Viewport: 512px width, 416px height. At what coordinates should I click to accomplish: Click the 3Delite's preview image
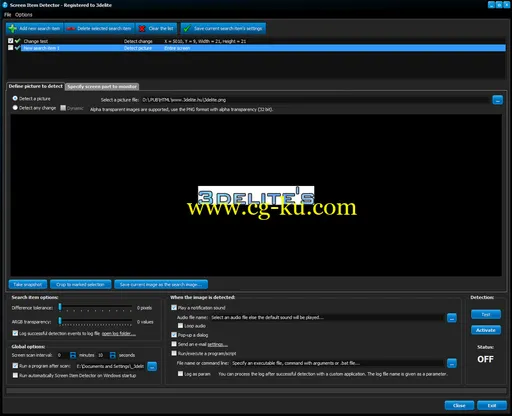pyautogui.click(x=256, y=195)
